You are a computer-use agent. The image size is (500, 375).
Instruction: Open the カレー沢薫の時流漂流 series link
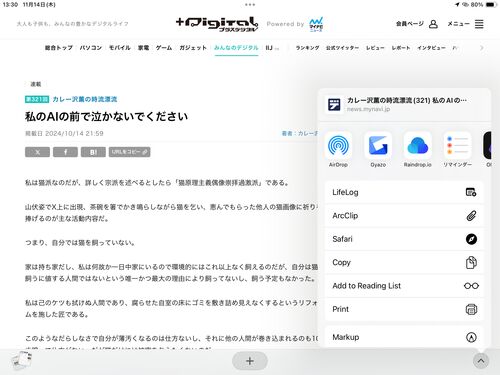point(85,99)
